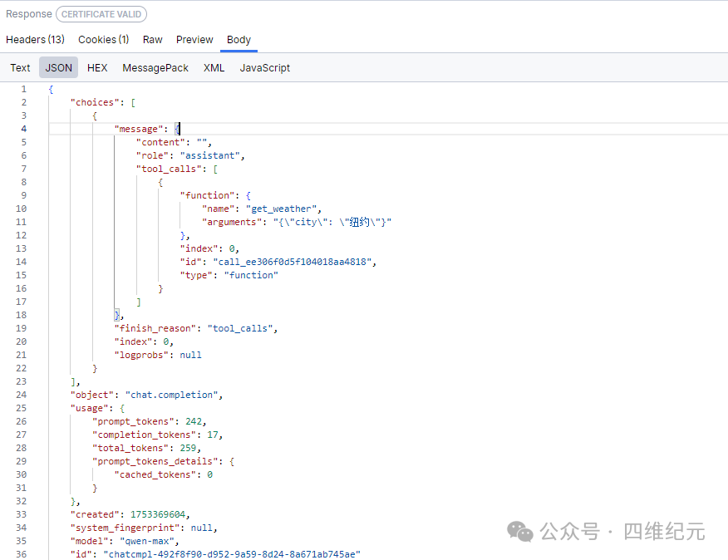The width and height of the screenshot is (728, 560).
Task: Click the "get_weather" name value
Action: 282,209
